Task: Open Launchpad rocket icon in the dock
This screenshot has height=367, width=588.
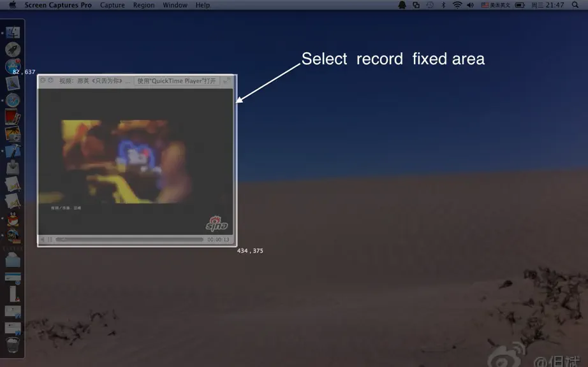Action: (x=13, y=50)
